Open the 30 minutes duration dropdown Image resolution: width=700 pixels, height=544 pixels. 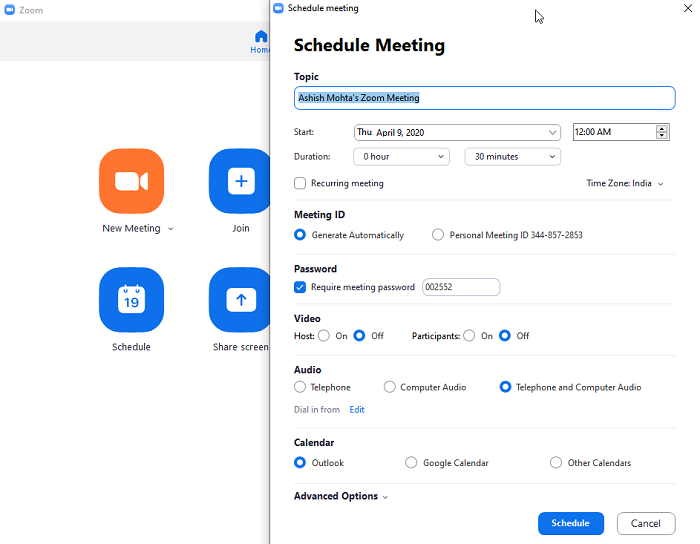pyautogui.click(x=512, y=157)
